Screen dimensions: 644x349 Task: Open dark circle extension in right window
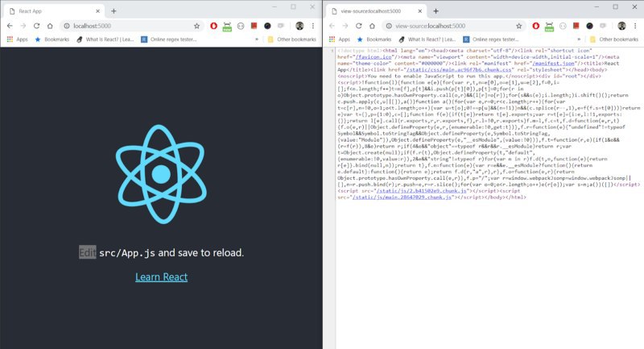click(x=589, y=26)
